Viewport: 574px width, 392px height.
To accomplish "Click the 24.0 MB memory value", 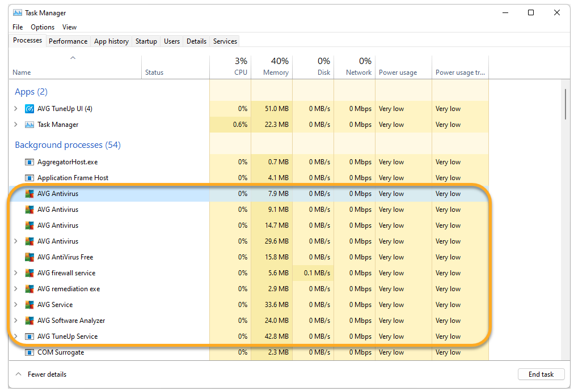I will (x=277, y=321).
